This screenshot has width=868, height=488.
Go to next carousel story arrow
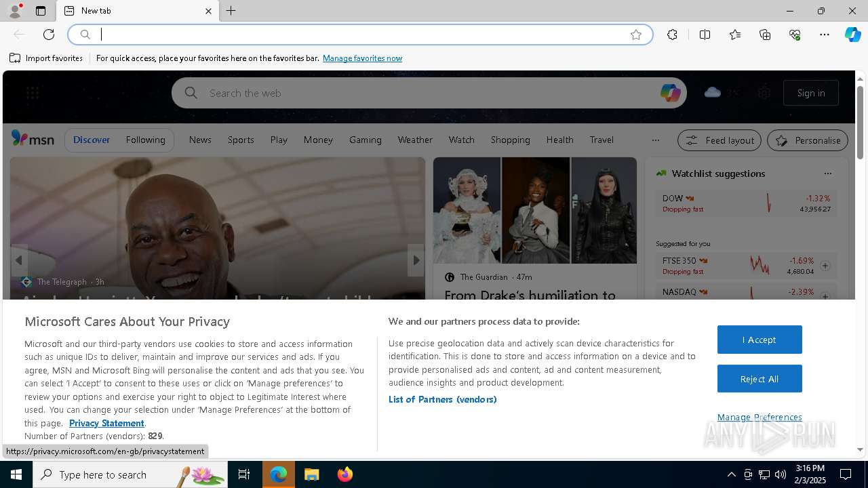(416, 260)
